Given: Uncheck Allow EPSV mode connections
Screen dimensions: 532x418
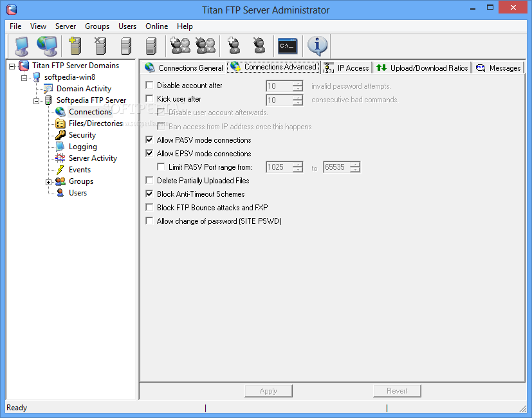Looking at the screenshot, I should coord(149,153).
